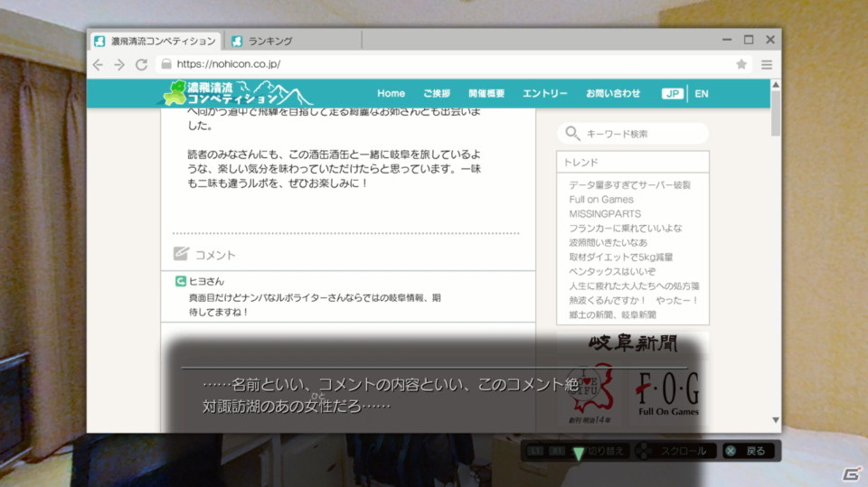Click the browser forward arrow
Screen dimensions: 868x487
(x=119, y=65)
